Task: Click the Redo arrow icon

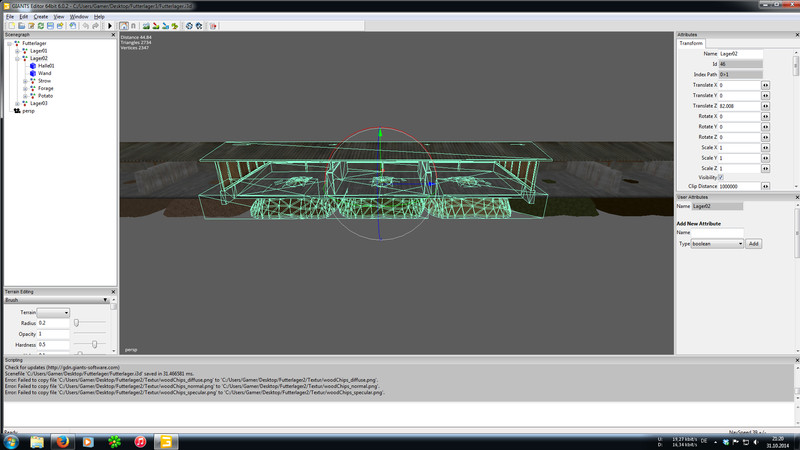Action: [97, 26]
